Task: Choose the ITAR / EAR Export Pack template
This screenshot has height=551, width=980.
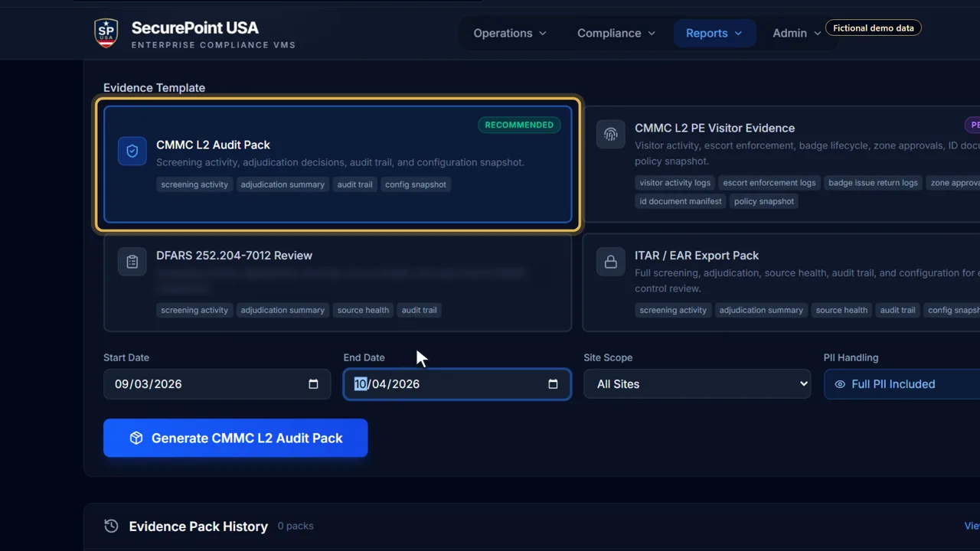Action: click(x=781, y=282)
